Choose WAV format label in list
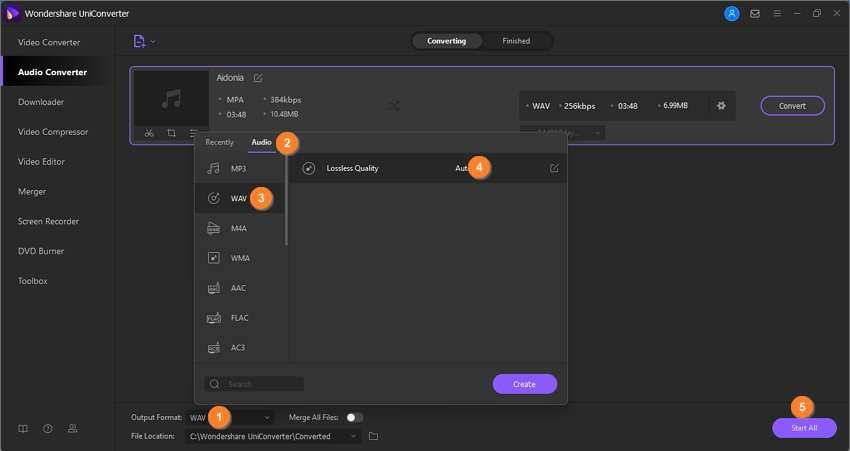 (239, 198)
